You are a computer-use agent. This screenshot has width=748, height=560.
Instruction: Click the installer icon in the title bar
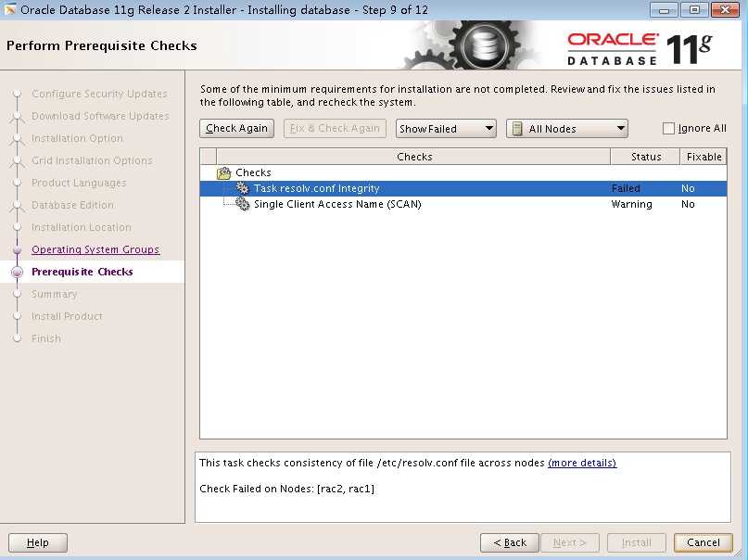tap(9, 9)
